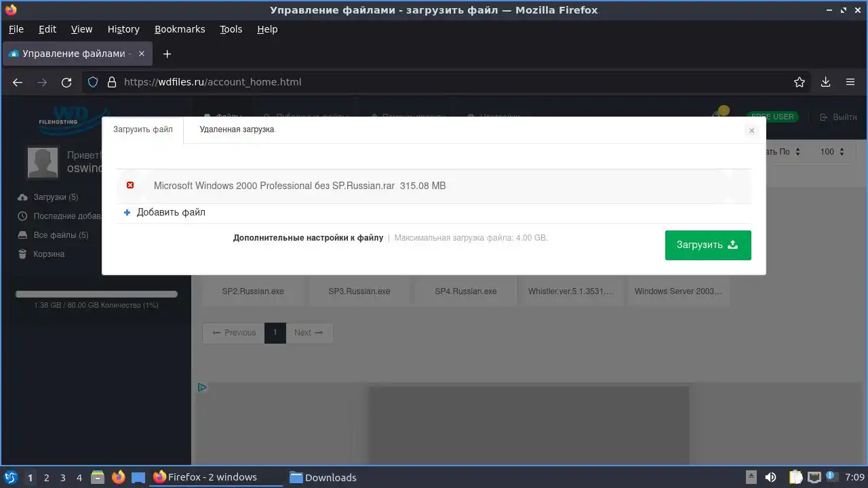Open the file manager taskbar launcher
The height and width of the screenshot is (488, 868).
pyautogui.click(x=98, y=477)
